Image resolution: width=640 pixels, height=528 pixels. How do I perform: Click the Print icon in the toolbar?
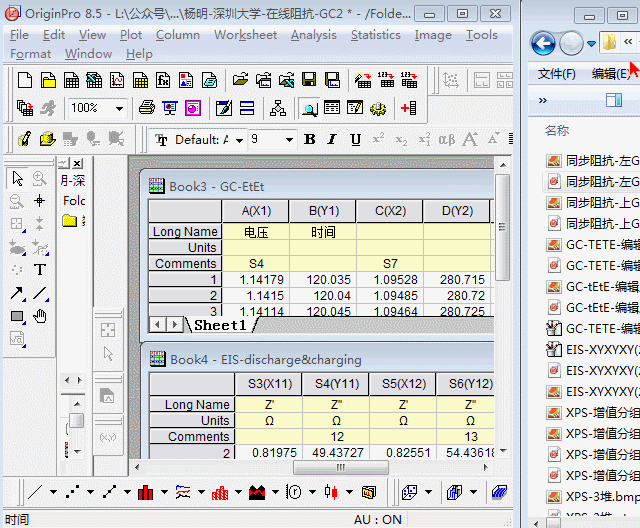coord(146,108)
